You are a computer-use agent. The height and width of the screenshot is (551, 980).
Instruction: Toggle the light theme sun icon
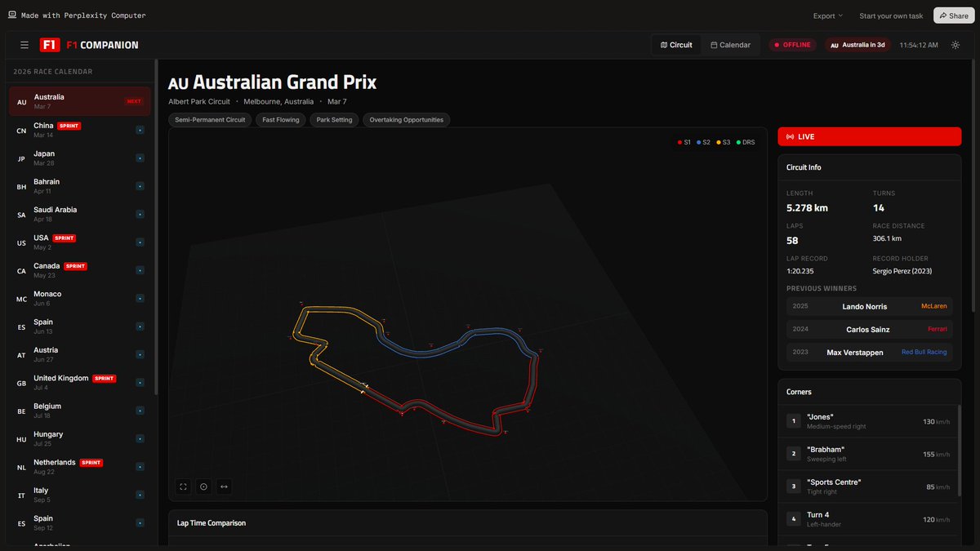(x=955, y=45)
